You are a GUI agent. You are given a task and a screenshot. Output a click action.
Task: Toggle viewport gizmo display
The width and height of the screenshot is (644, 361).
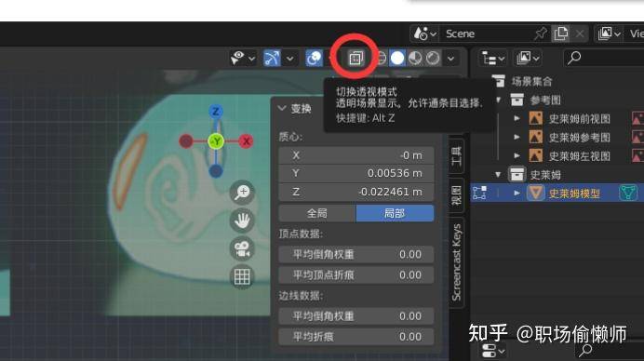click(x=272, y=58)
